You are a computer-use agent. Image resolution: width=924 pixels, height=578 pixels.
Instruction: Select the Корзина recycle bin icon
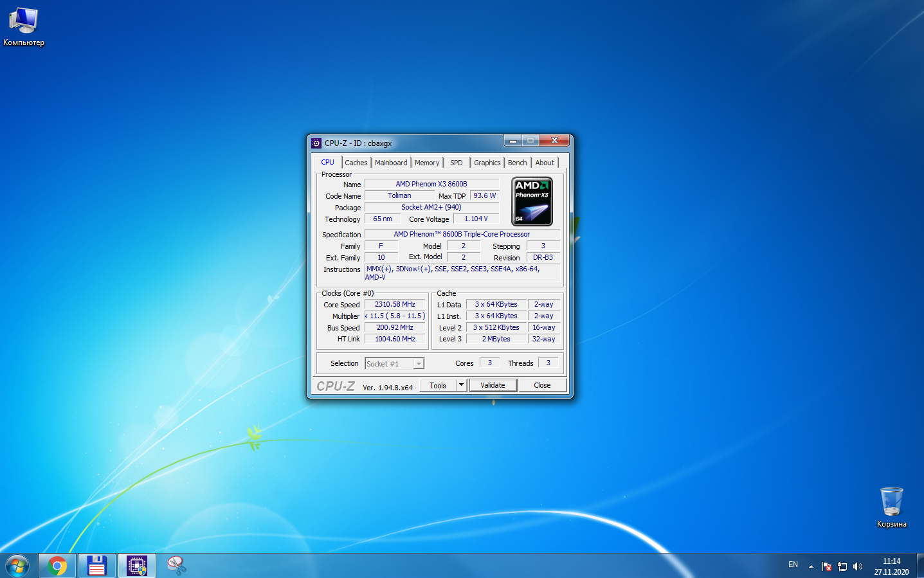click(x=892, y=508)
